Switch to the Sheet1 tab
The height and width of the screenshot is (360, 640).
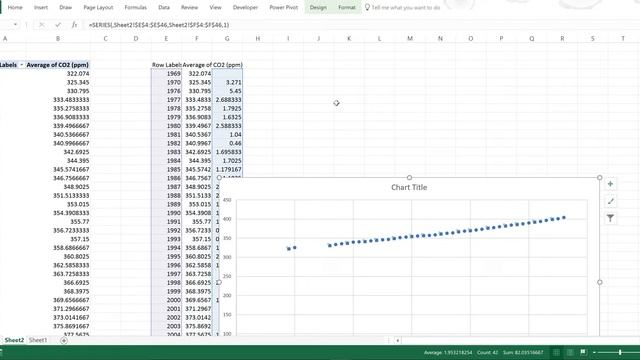(x=38, y=340)
